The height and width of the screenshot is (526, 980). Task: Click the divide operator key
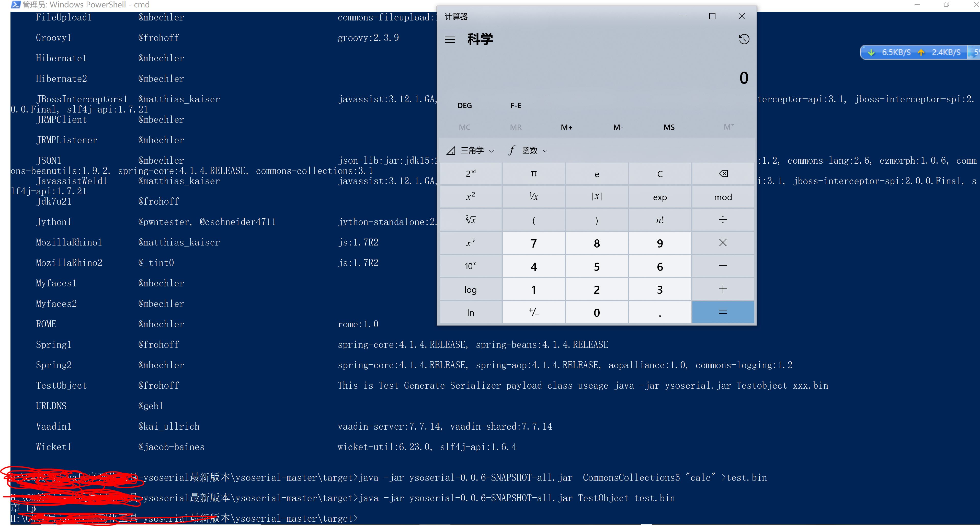723,220
